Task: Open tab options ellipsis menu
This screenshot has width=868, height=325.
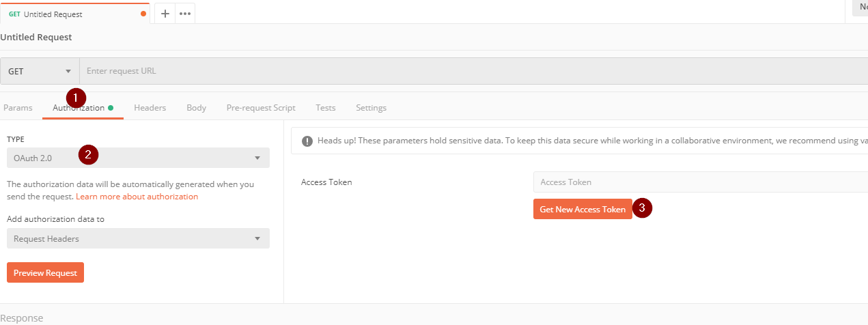Action: coord(185,14)
